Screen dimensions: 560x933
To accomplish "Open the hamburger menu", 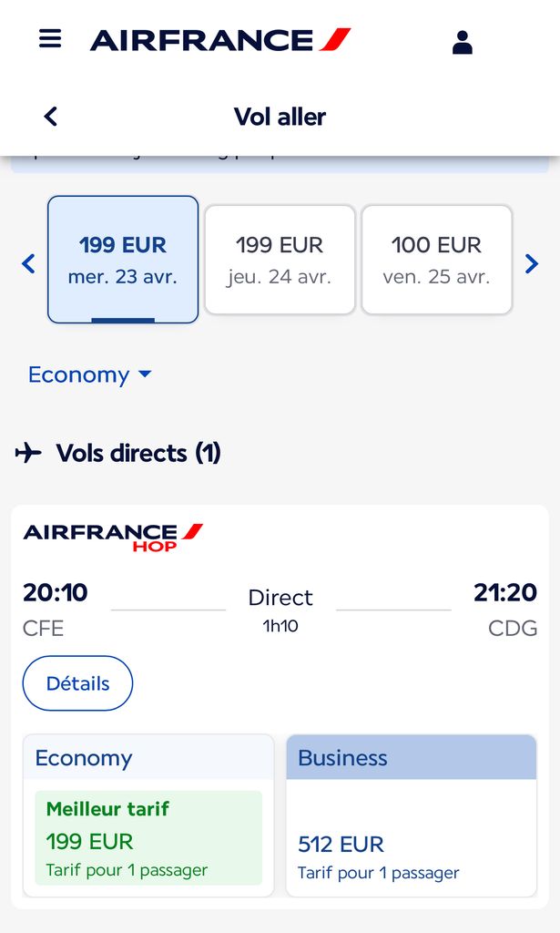I will (x=50, y=39).
